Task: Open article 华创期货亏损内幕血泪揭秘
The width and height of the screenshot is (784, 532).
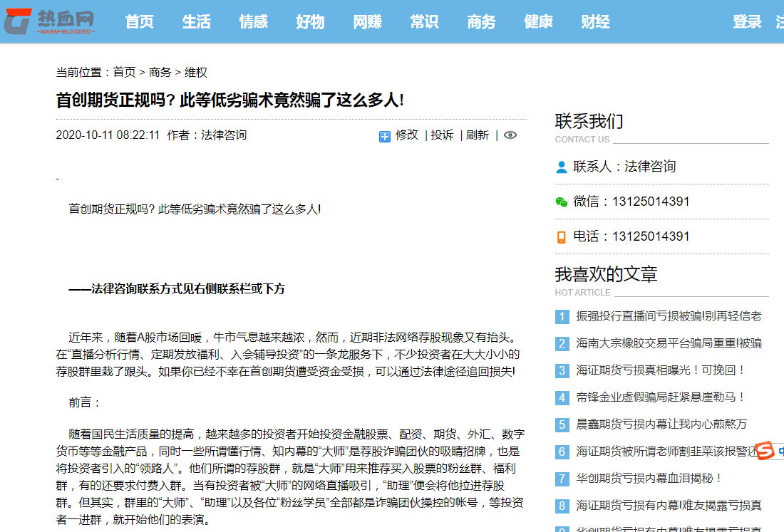Action: 649,479
